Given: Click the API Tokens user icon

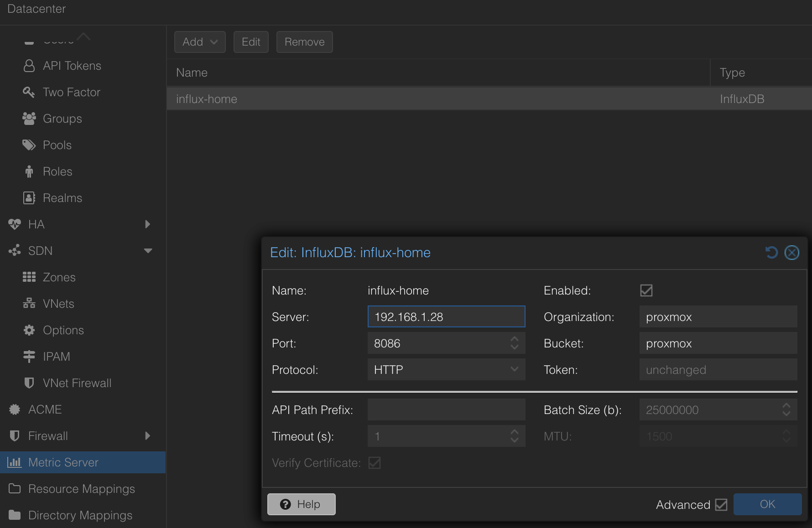Looking at the screenshot, I should point(29,66).
